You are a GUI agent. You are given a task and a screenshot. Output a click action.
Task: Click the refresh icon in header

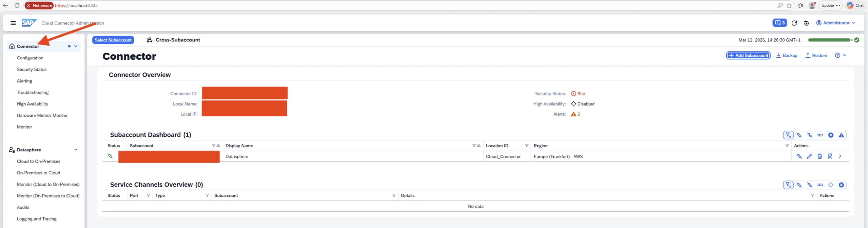coord(794,23)
